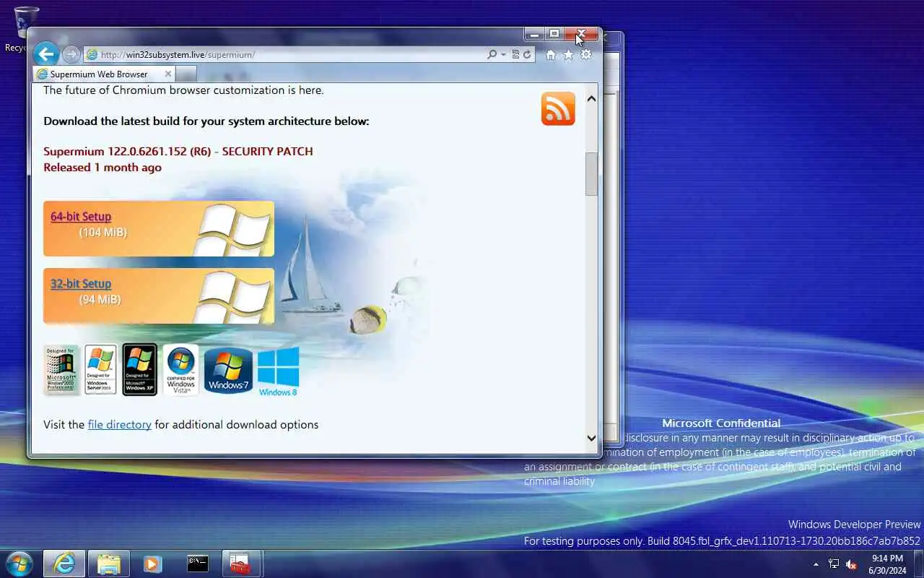Open the Home page icon
Viewport: 924px width, 578px height.
coord(551,55)
